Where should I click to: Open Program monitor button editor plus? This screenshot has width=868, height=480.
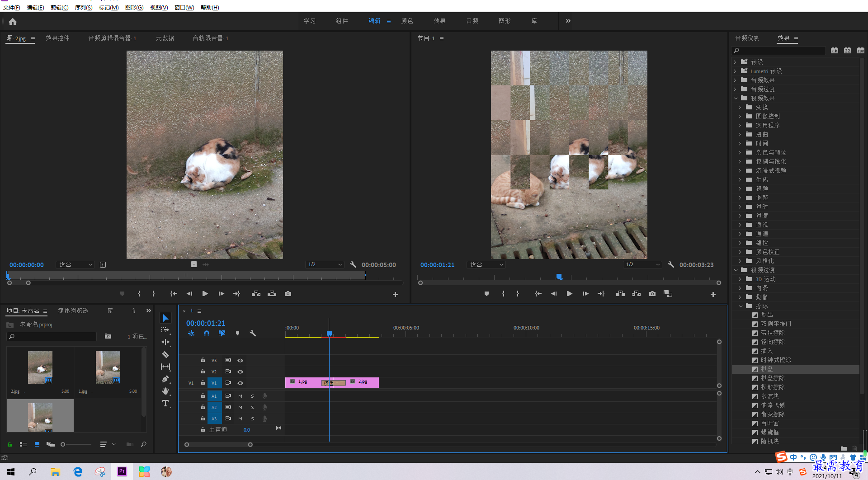click(713, 294)
